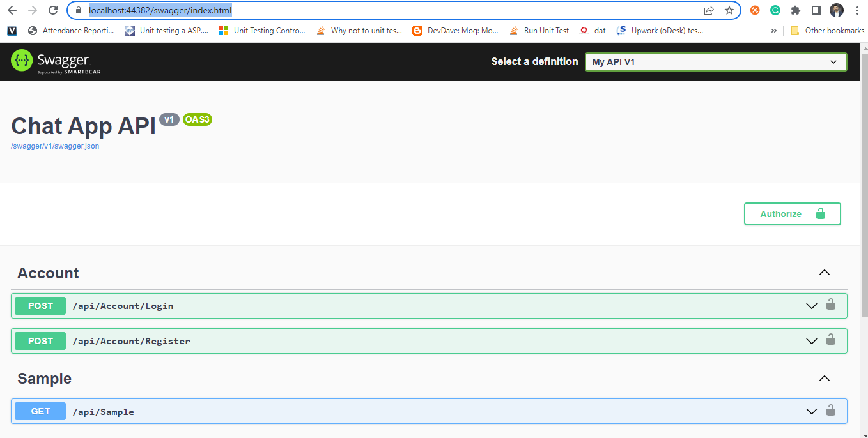Click the padlock icon on /api/Account/Login

tap(831, 305)
